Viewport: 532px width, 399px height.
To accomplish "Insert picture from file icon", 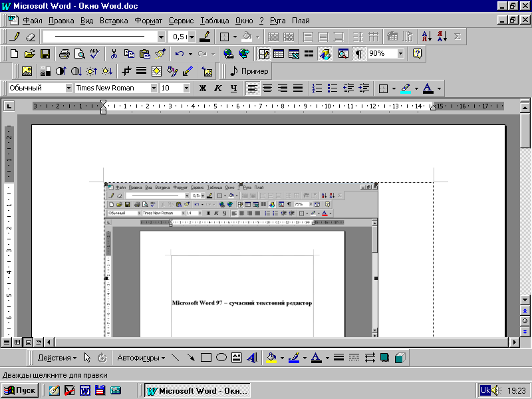I will pyautogui.click(x=27, y=71).
